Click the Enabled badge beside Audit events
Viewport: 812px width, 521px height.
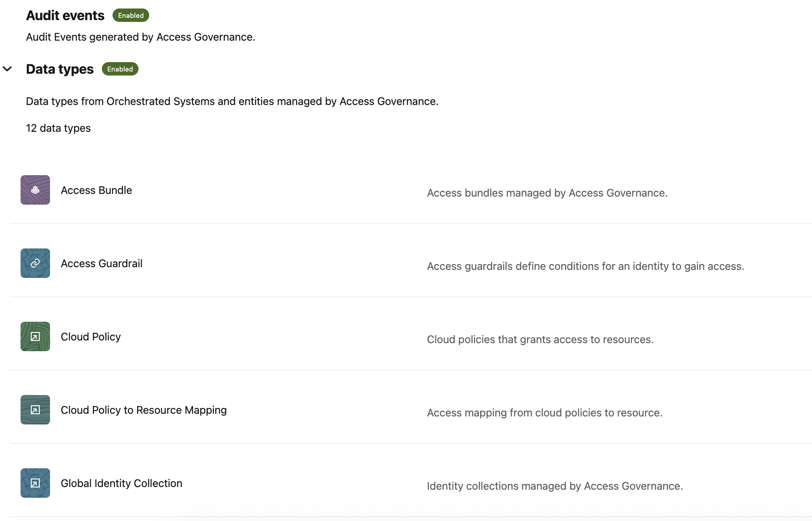coord(131,16)
